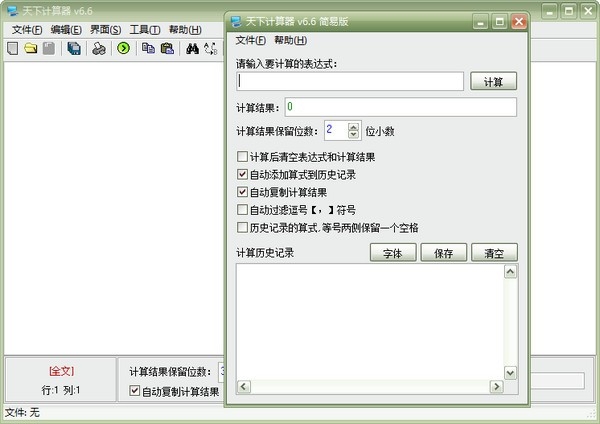Click inside the 计算历史记录 text area
Viewport: 600px width, 424px height.
click(x=370, y=322)
